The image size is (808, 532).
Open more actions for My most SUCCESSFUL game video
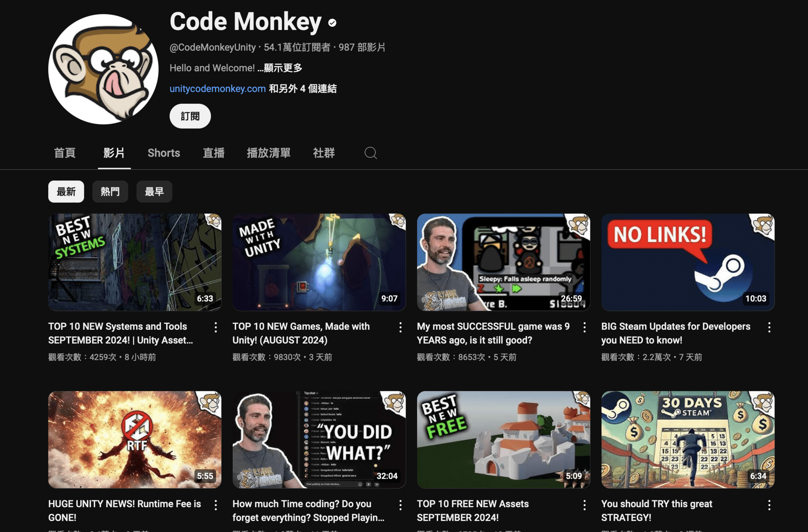tap(584, 327)
